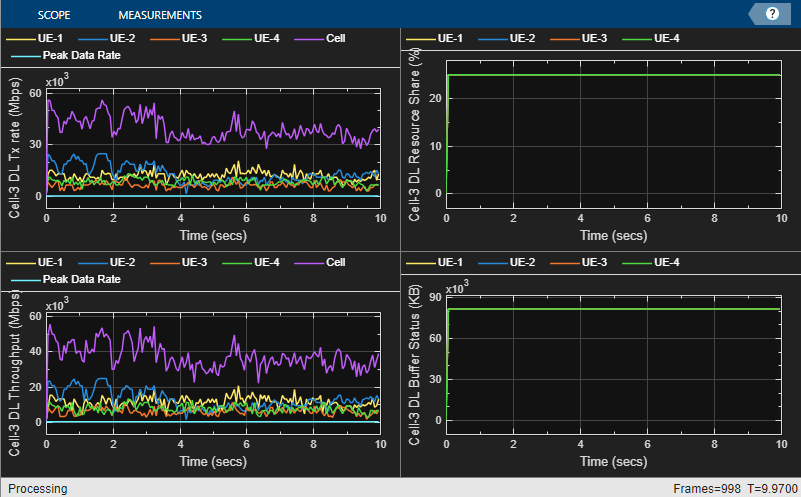801x497 pixels.
Task: Toggle Peak Data Rate legend in Tx rate plot
Action: tap(66, 55)
